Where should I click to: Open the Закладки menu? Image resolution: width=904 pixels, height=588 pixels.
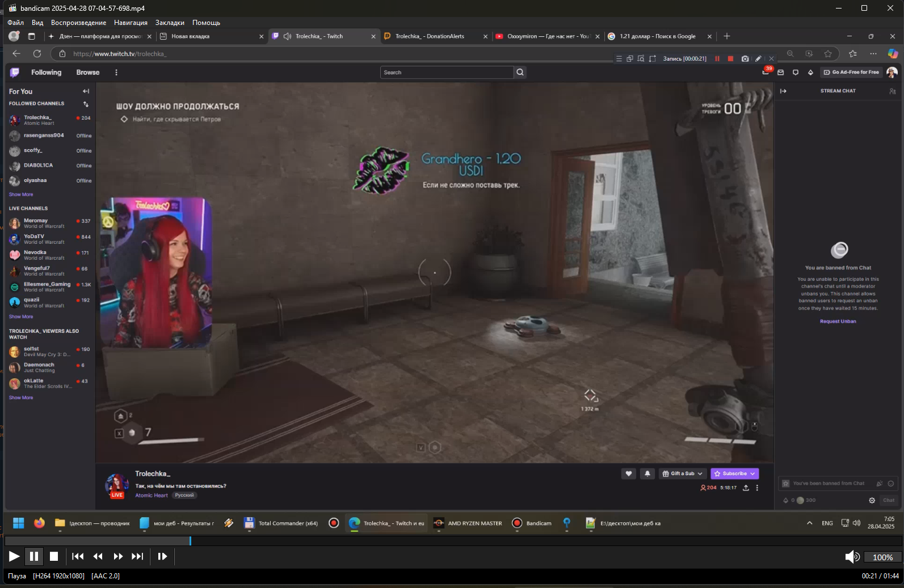coord(170,23)
